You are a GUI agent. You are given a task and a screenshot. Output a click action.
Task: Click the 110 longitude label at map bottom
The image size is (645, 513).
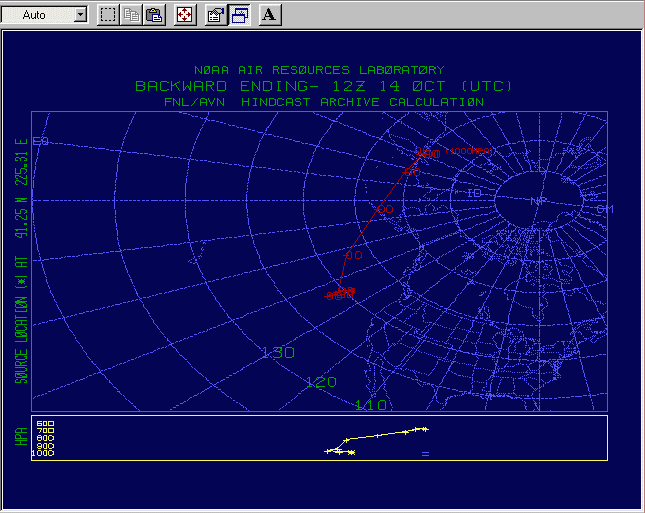[x=370, y=404]
